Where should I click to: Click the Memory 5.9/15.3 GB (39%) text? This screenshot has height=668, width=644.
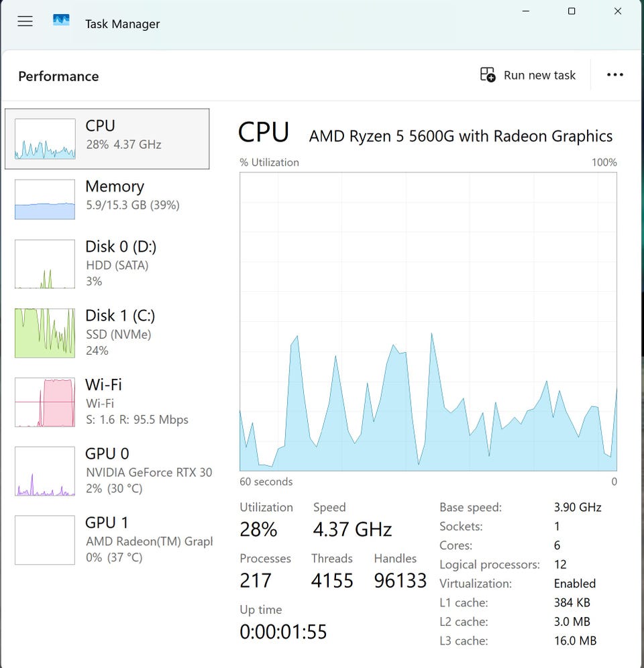133,205
